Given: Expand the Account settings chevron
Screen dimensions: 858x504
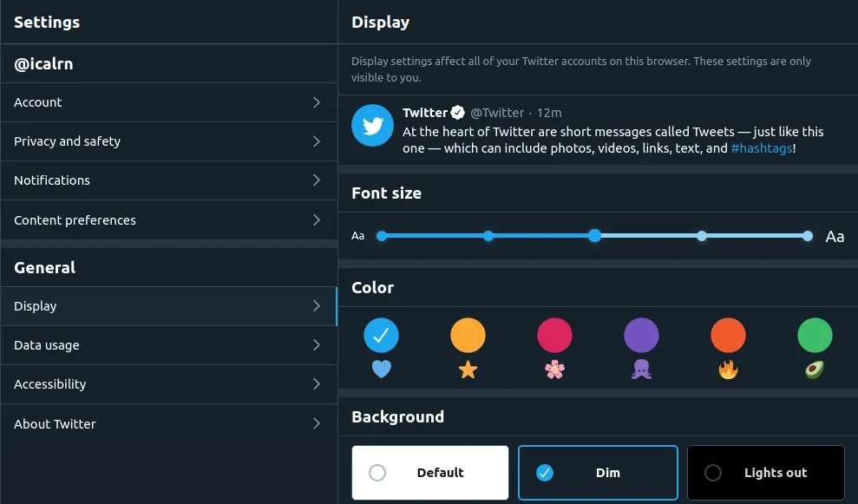Looking at the screenshot, I should (x=317, y=101).
